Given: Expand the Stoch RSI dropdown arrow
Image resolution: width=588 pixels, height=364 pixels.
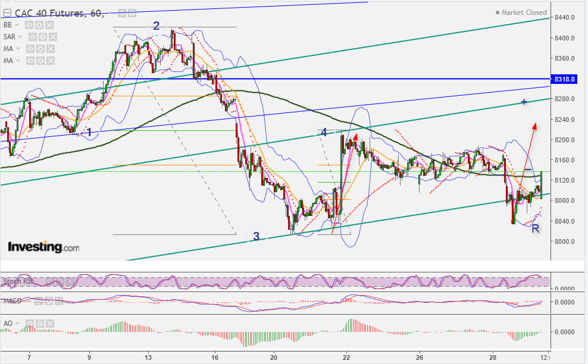Looking at the screenshot, I should [x=38, y=281].
